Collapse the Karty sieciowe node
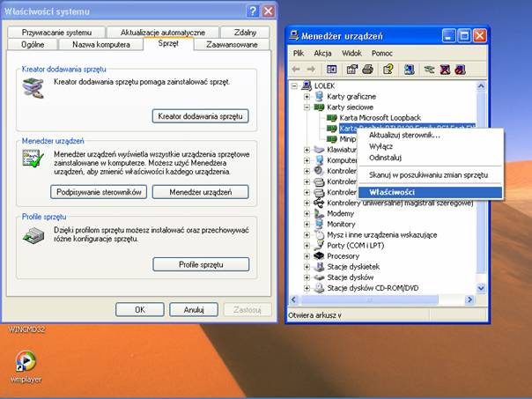The width and height of the screenshot is (532, 399). (307, 107)
